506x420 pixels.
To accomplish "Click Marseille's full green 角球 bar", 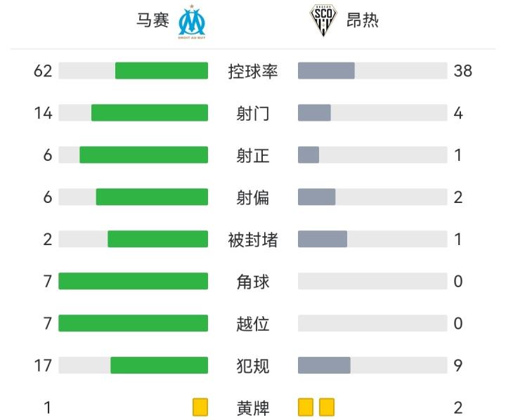I will [x=134, y=282].
